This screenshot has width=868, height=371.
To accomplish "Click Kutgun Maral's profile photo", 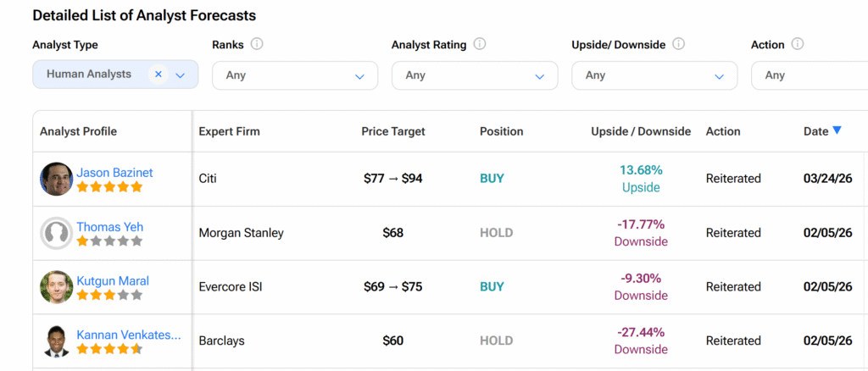I will (x=56, y=287).
